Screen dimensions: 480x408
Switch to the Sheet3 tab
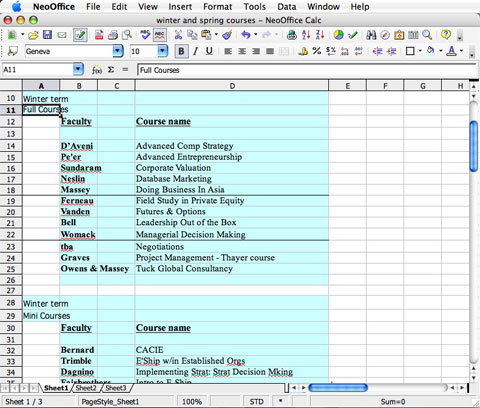click(116, 388)
